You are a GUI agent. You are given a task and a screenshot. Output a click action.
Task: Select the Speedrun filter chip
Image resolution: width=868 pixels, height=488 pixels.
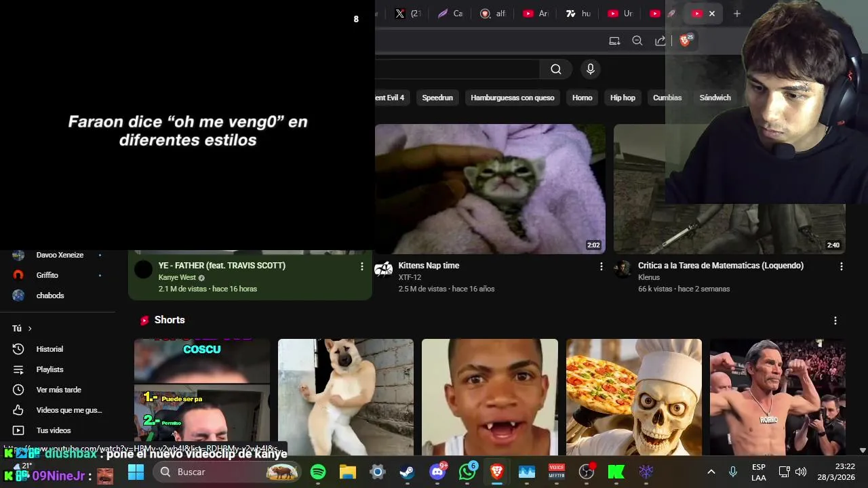tap(437, 98)
